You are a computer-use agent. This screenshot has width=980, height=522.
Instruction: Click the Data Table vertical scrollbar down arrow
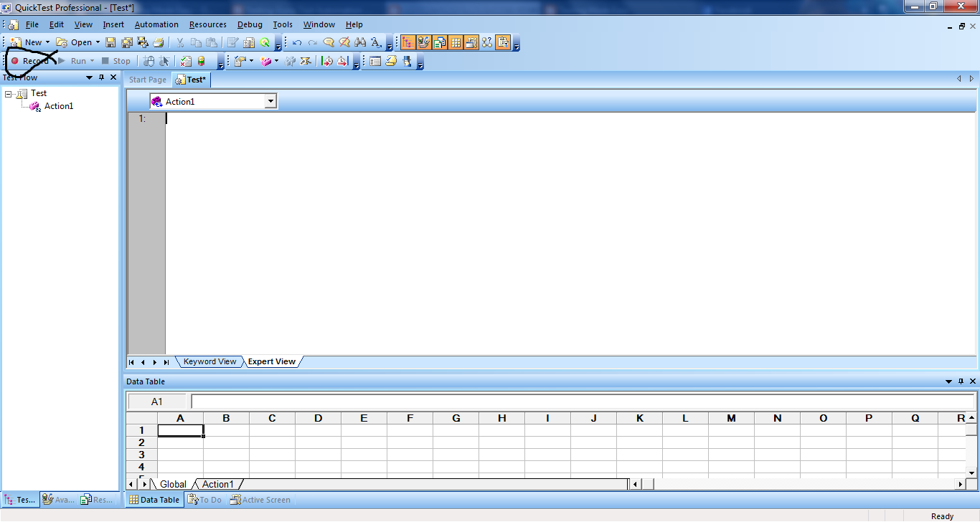pos(971,473)
